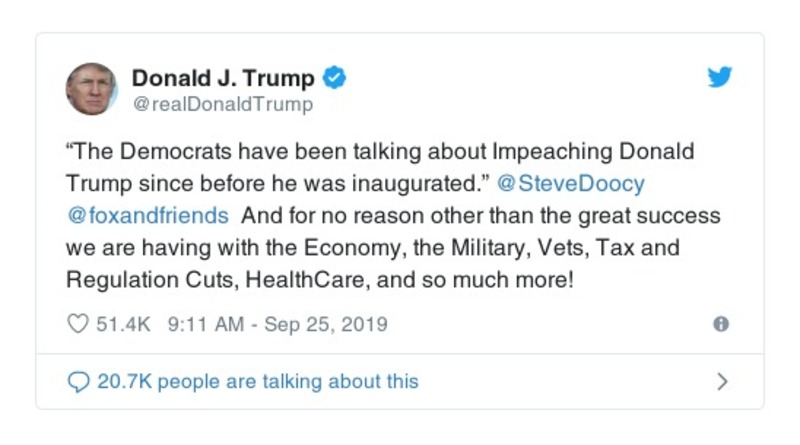This screenshot has height=445, width=800.
Task: Open "20.7K people are talking about this"
Action: pos(258,381)
